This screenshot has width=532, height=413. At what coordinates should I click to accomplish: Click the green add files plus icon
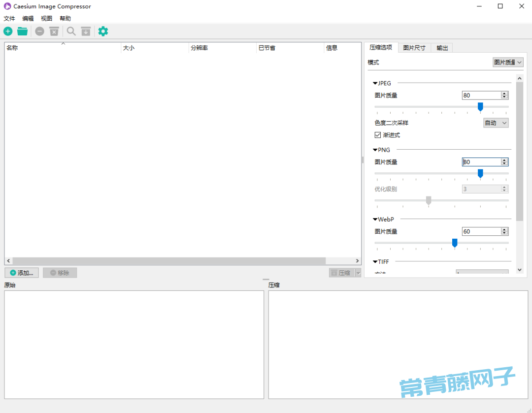[x=8, y=32]
